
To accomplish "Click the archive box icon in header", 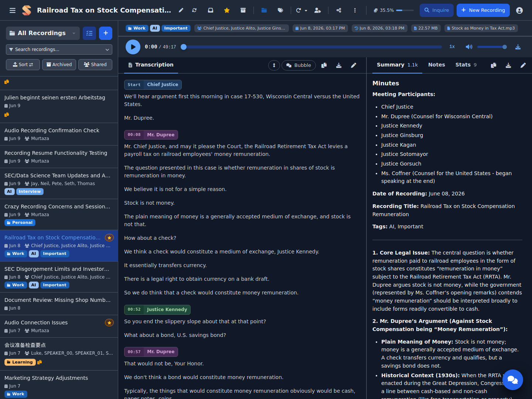I will tap(243, 10).
